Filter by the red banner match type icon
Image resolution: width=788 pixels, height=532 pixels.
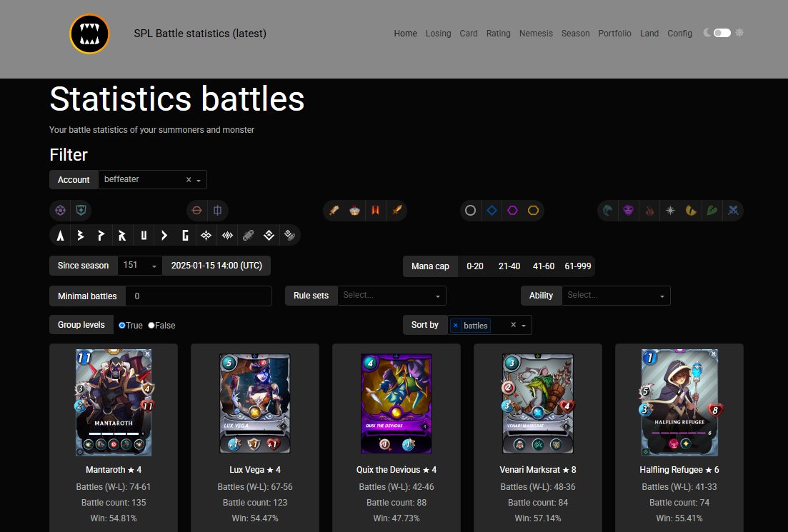coord(375,211)
